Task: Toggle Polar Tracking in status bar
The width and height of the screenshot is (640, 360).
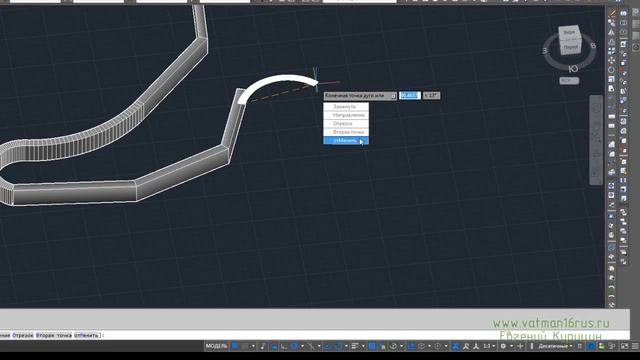Action: tap(294, 346)
